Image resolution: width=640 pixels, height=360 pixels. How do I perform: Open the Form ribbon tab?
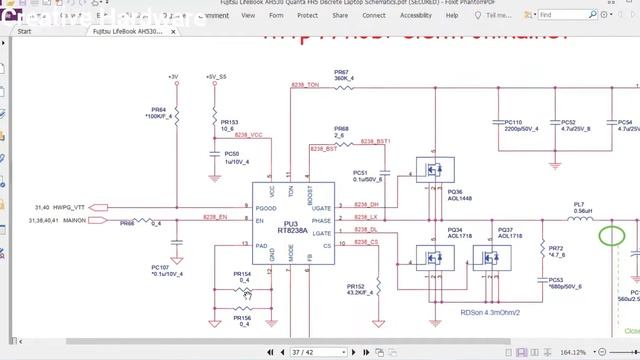pyautogui.click(x=276, y=16)
